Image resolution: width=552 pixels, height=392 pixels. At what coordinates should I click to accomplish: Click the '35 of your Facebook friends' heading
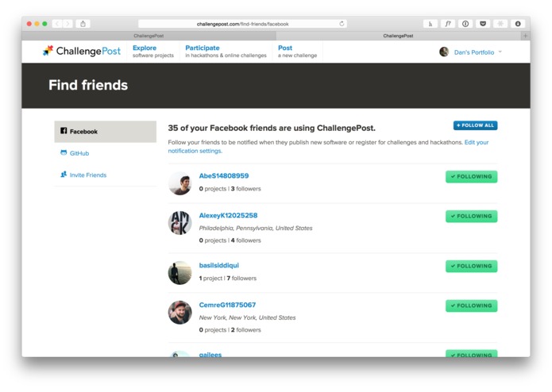(x=272, y=128)
